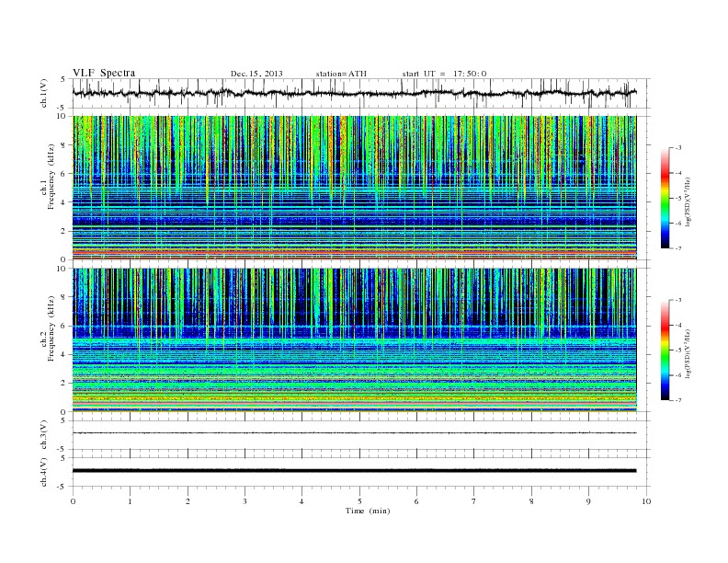Click the Time (min) axis title

tap(368, 511)
